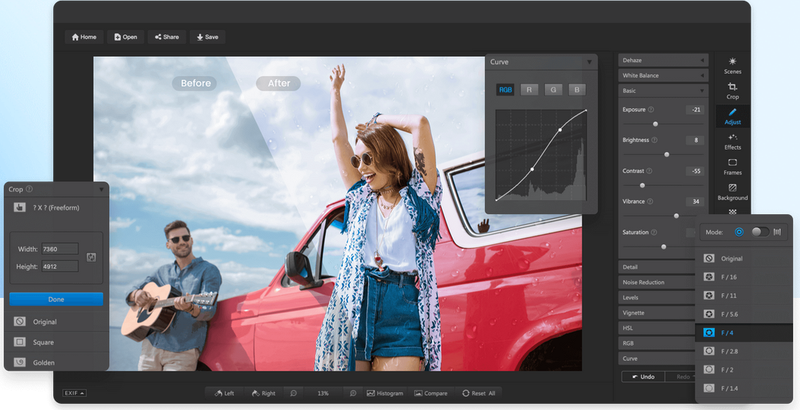Show the Histogram
This screenshot has width=800, height=410.
pyautogui.click(x=385, y=393)
